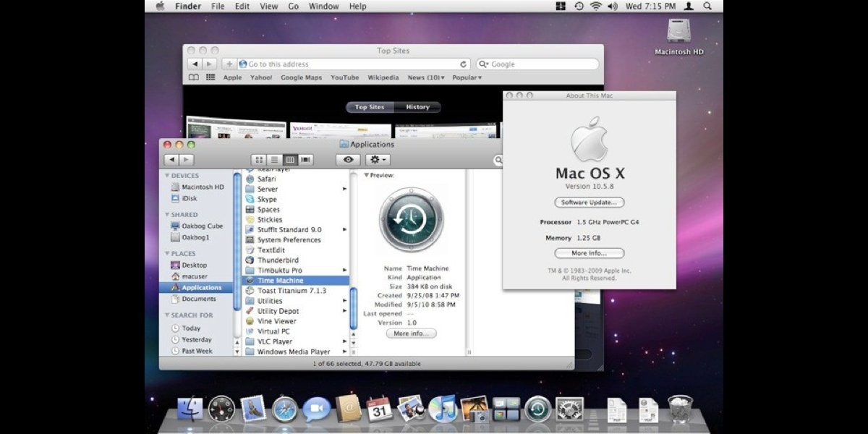Open the Go menu in menu bar
Screen dimensions: 868x434
(293, 7)
